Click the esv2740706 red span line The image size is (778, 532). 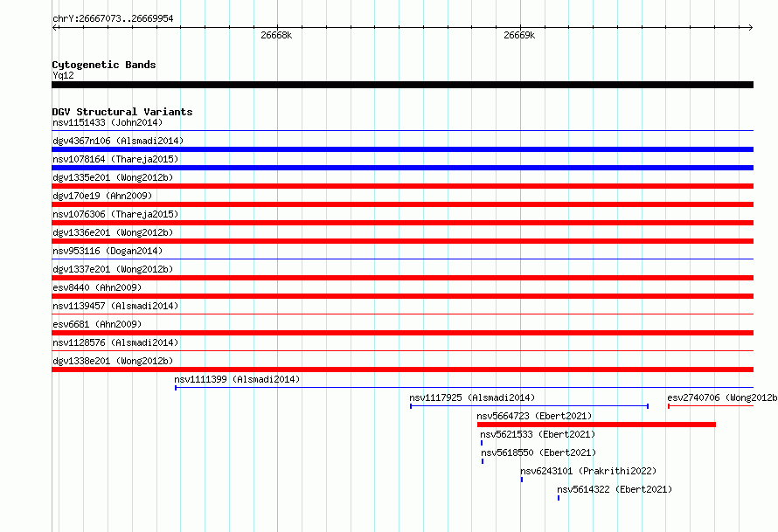click(x=711, y=406)
